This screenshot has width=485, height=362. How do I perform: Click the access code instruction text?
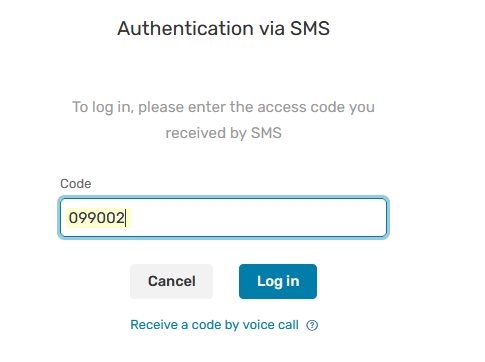[x=223, y=120]
